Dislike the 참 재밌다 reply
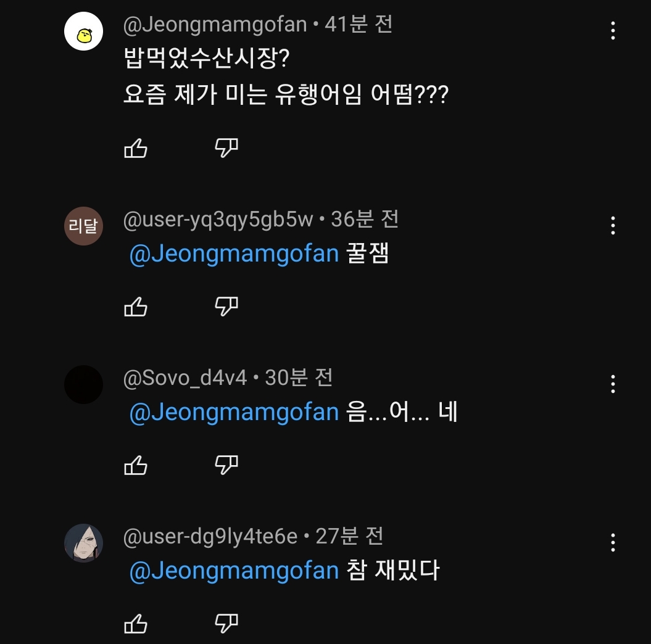 226,624
